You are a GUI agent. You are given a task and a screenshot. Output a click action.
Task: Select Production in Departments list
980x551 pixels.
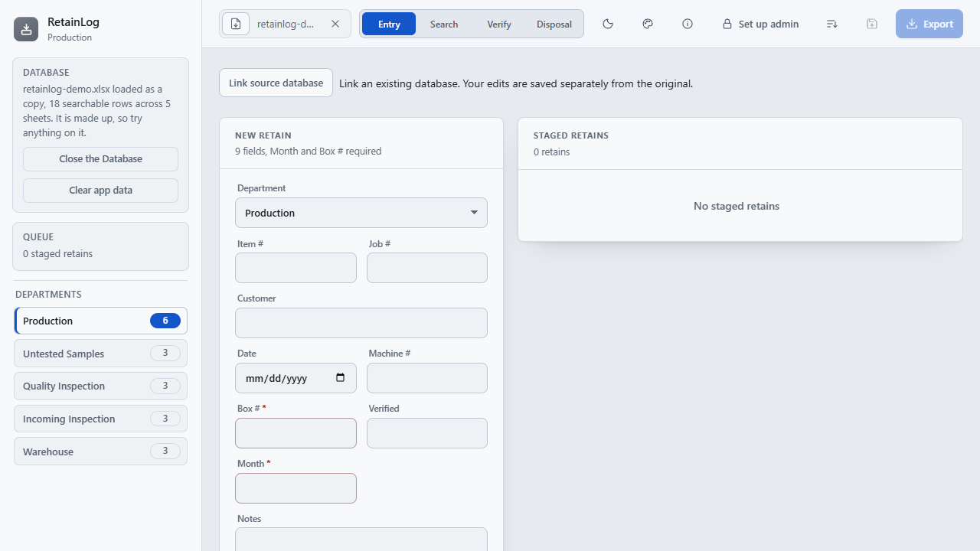click(x=100, y=321)
